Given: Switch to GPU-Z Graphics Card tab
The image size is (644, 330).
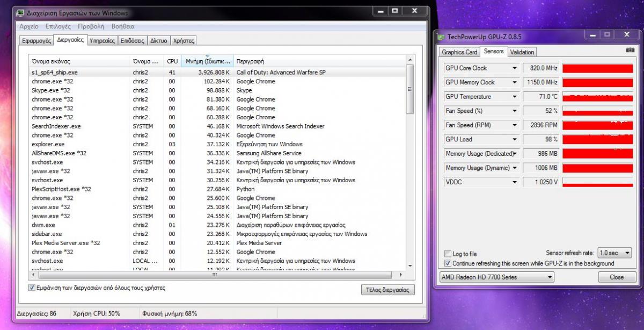Looking at the screenshot, I should (x=459, y=52).
